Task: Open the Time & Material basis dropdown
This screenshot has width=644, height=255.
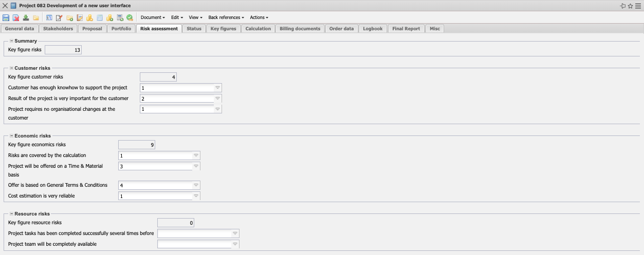Action: click(196, 166)
